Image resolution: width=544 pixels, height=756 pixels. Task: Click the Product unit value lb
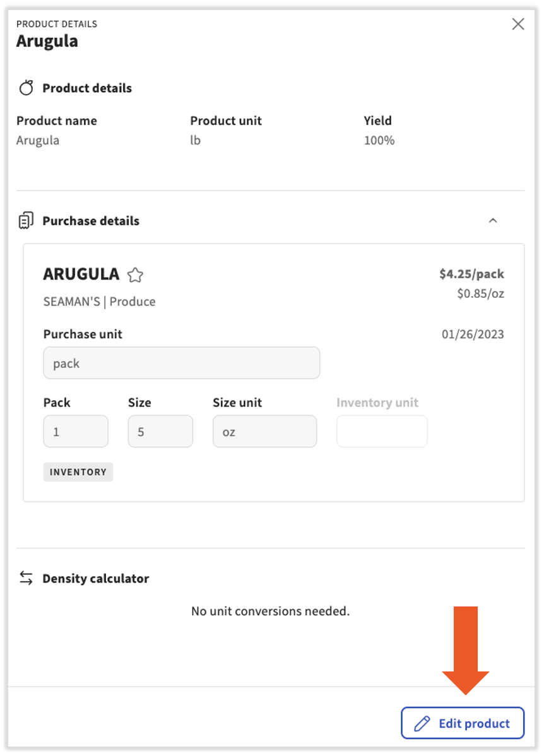pyautogui.click(x=196, y=140)
